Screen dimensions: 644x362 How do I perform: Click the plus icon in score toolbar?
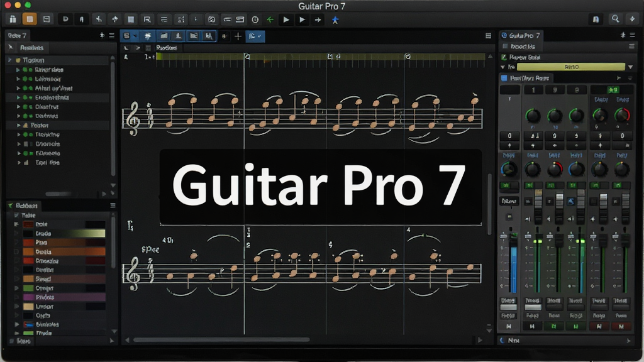[x=238, y=36]
